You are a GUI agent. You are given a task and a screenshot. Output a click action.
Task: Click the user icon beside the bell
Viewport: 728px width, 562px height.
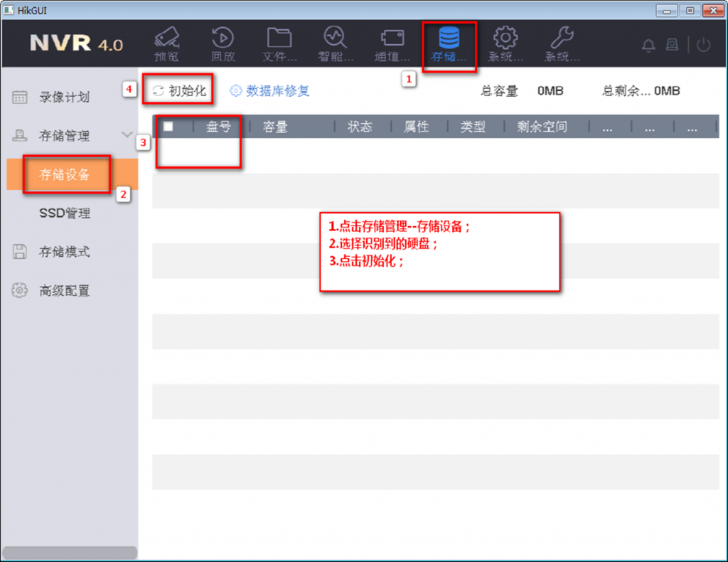click(x=672, y=46)
